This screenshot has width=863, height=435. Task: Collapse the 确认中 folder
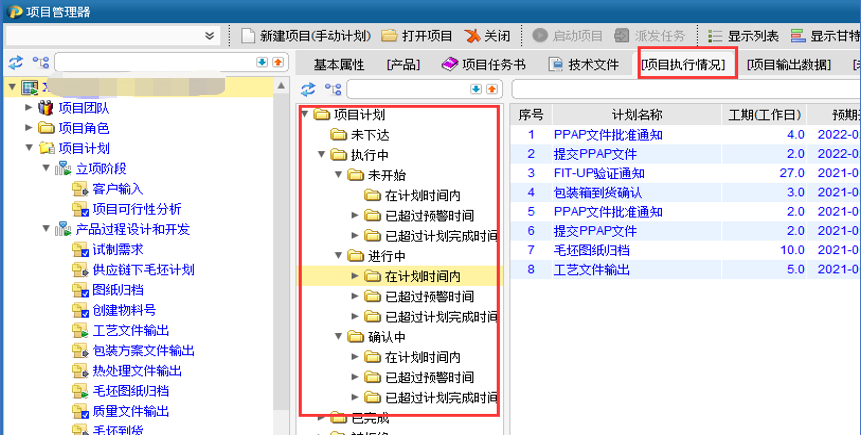click(x=338, y=336)
